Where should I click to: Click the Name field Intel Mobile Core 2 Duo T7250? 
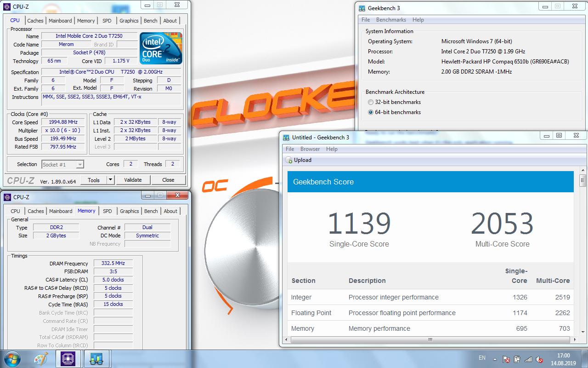tap(89, 36)
